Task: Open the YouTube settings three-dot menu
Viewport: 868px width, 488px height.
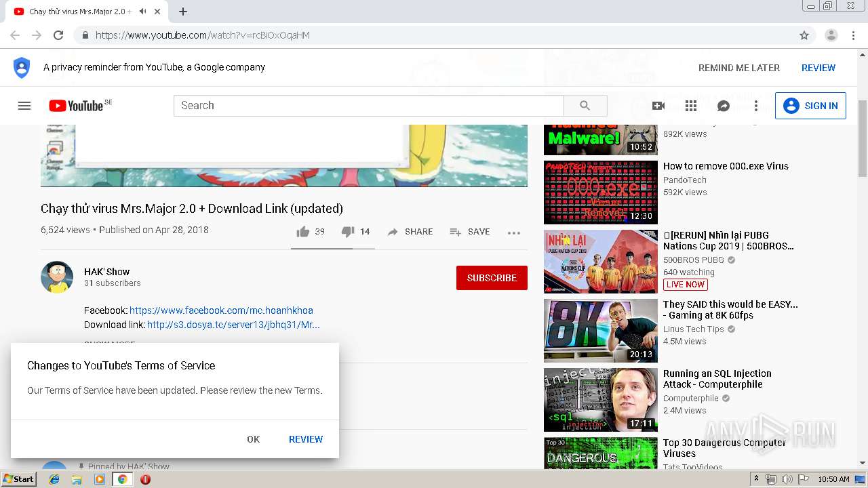Action: [x=756, y=106]
